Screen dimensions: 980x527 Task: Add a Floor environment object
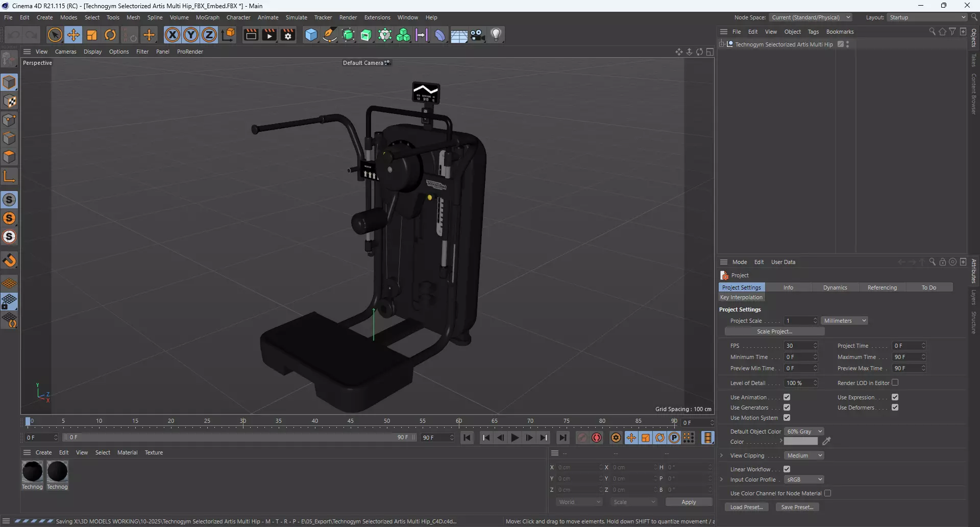coord(459,35)
